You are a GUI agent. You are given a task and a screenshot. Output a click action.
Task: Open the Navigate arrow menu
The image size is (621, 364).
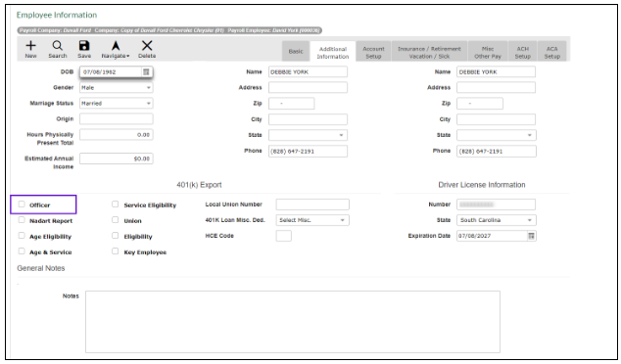coord(116,45)
